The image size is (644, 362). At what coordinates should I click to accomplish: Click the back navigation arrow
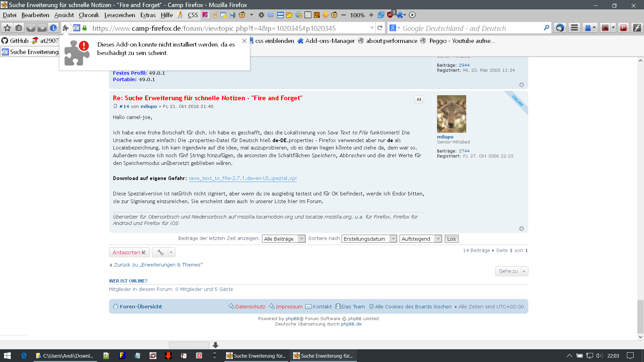(x=31, y=28)
